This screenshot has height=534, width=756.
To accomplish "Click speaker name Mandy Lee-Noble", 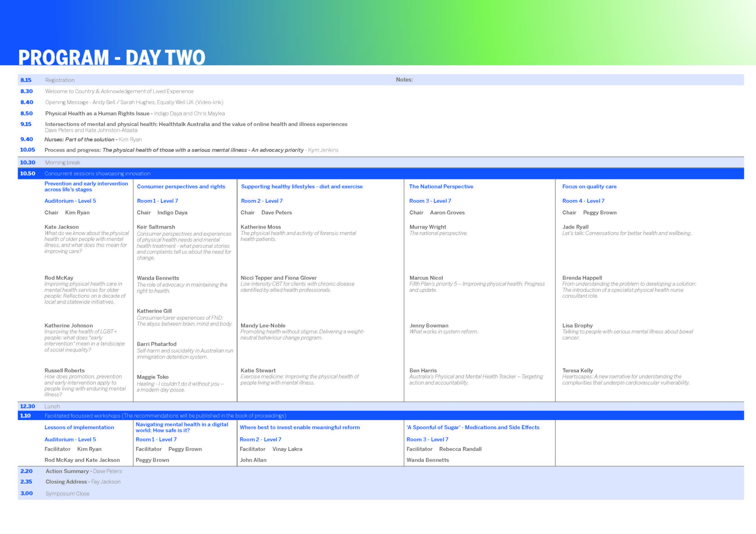I will (263, 325).
